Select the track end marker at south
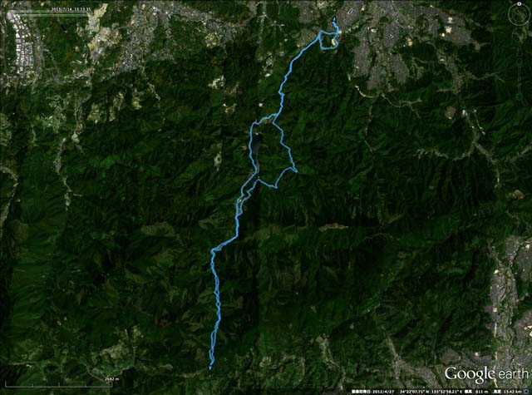532x395 pixels. pos(210,368)
